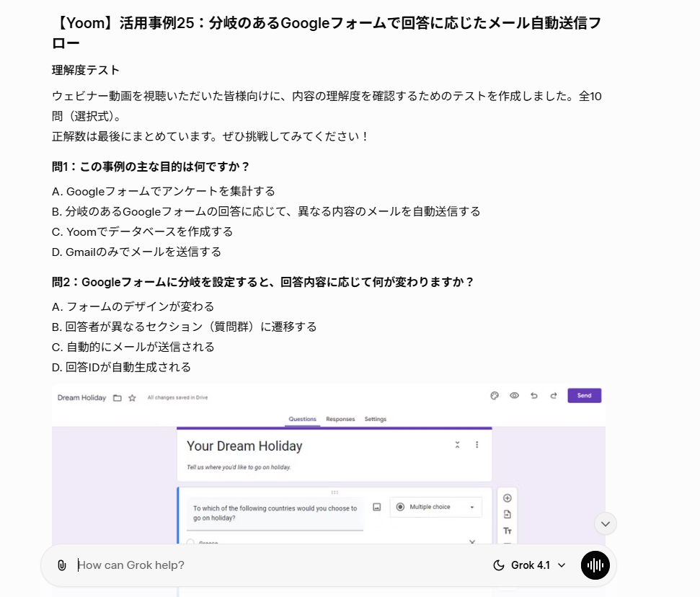Viewport: 700px width, 597px height.
Task: Open the palette theme customizer icon
Action: (495, 396)
